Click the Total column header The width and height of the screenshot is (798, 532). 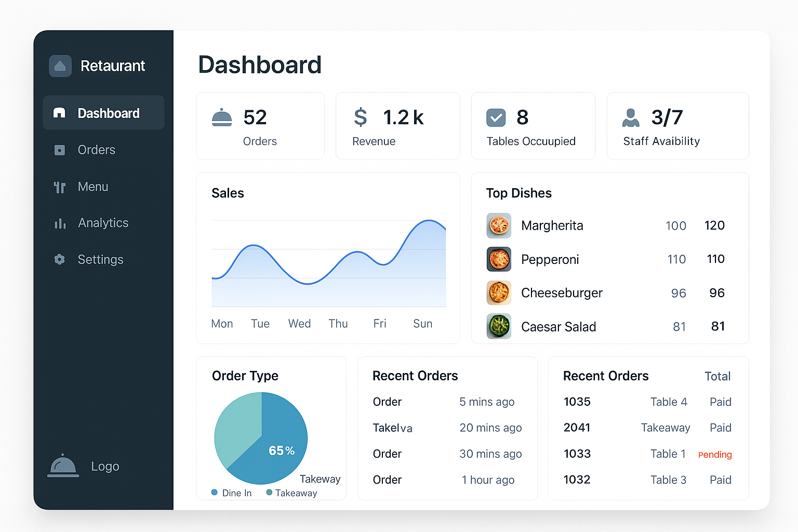tap(717, 376)
